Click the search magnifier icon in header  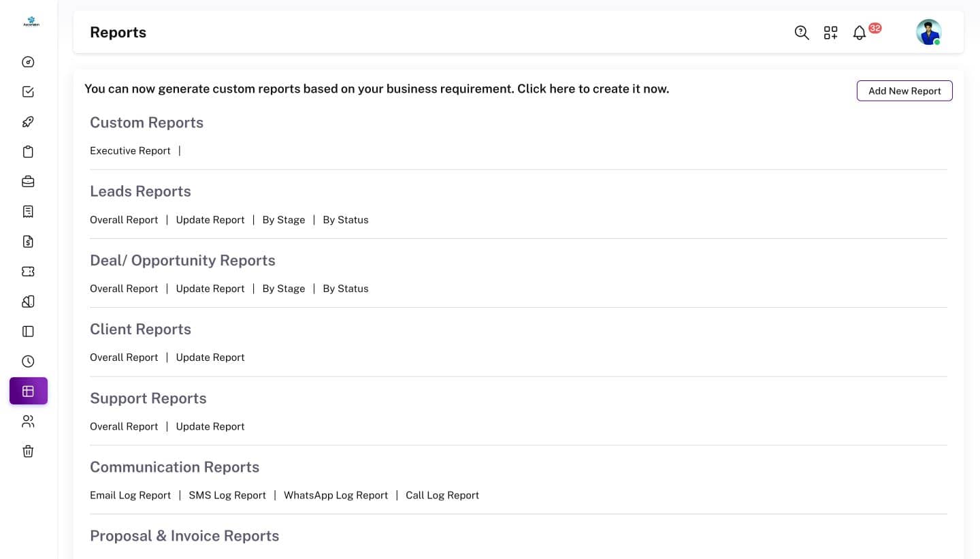[802, 33]
